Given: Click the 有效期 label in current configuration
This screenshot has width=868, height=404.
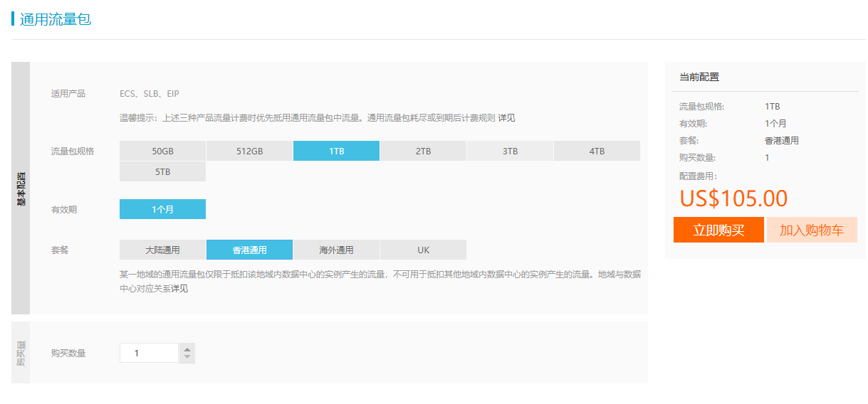Looking at the screenshot, I should point(694,124).
